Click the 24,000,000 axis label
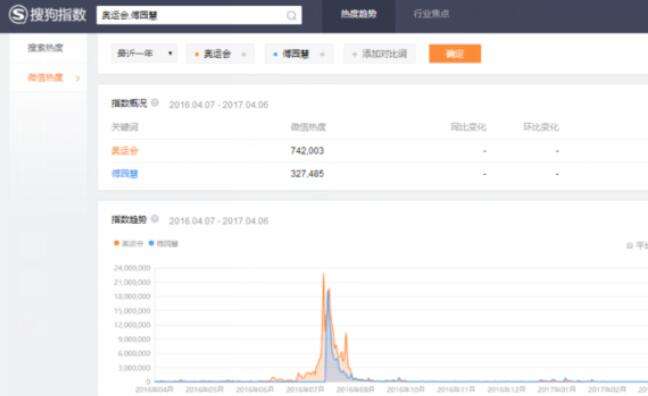 (x=132, y=268)
